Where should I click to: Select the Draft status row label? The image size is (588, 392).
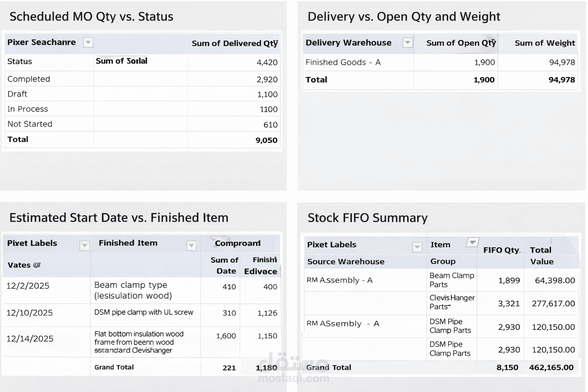click(17, 94)
